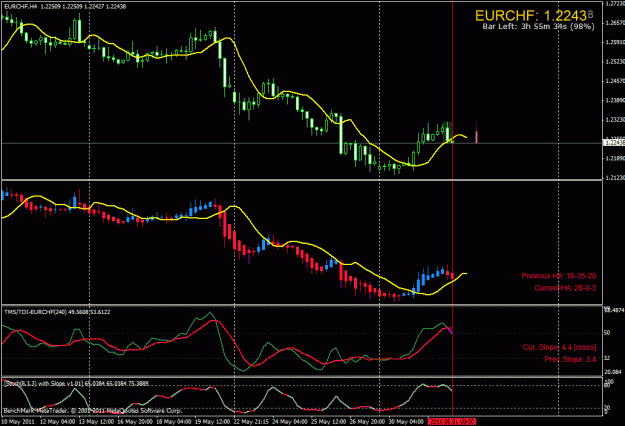
Task: Click the 1.2189 price axis label
Action: (614, 158)
